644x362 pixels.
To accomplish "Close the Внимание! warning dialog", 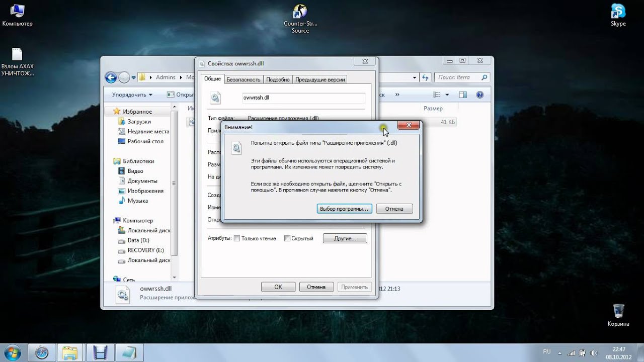I will tap(409, 125).
